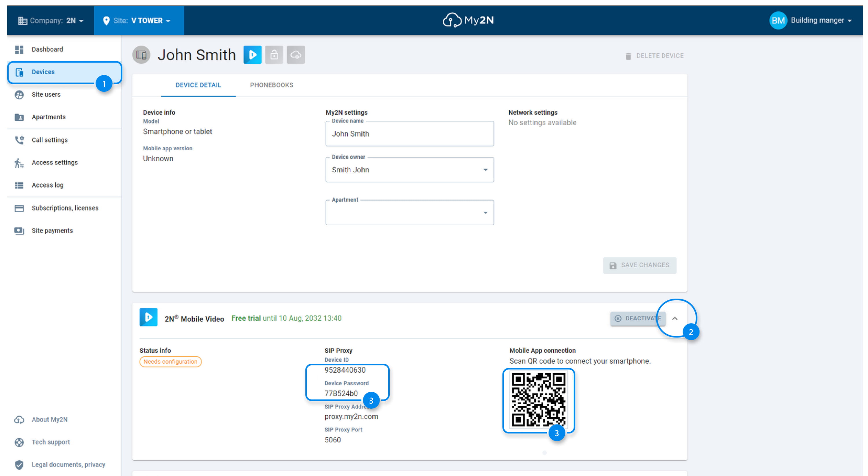Open the Device owner dropdown
The image size is (868, 476).
coord(409,170)
